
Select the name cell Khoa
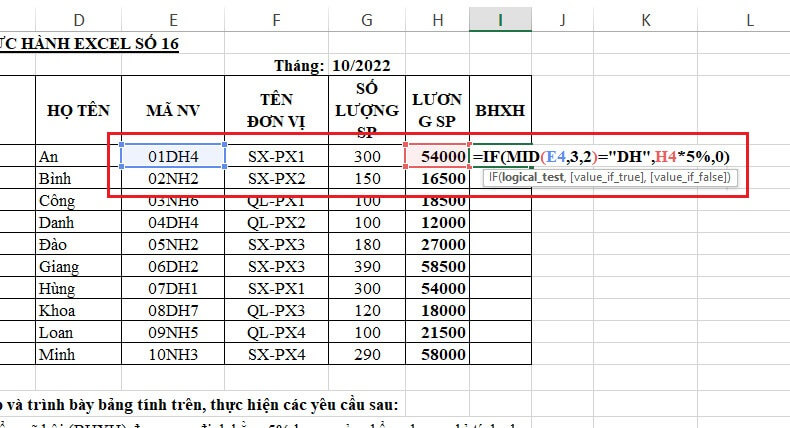point(79,311)
